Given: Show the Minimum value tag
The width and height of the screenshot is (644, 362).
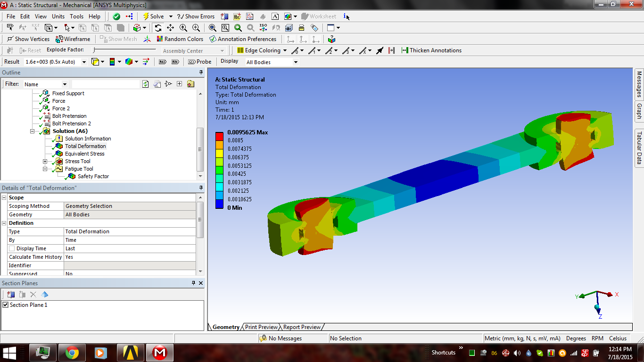Looking at the screenshot, I should click(x=174, y=62).
